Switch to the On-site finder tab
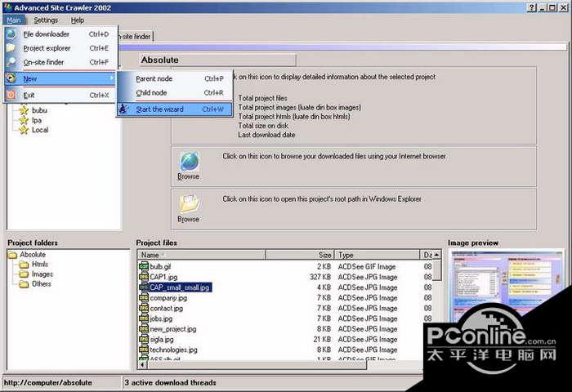The width and height of the screenshot is (572, 392). [x=136, y=37]
